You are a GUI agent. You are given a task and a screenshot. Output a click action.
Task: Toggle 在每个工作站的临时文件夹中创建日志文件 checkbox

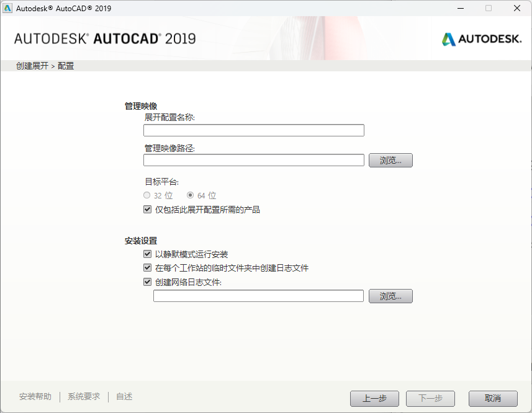(147, 268)
